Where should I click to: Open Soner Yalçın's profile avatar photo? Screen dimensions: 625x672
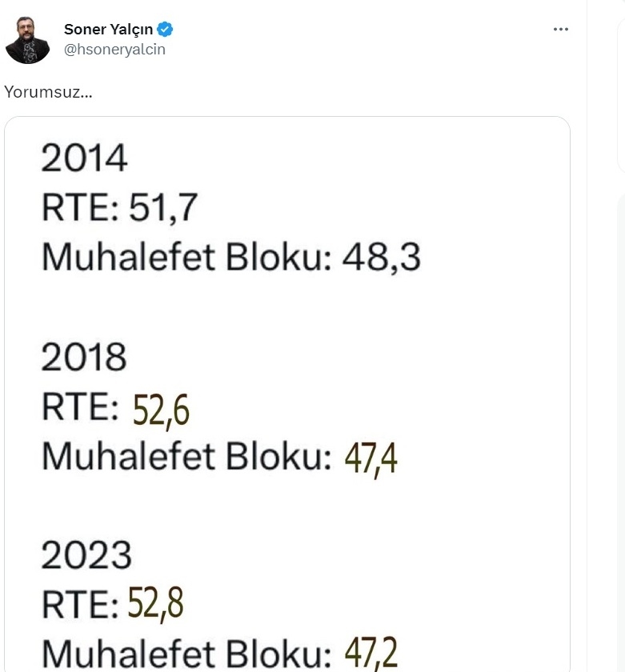tap(27, 40)
